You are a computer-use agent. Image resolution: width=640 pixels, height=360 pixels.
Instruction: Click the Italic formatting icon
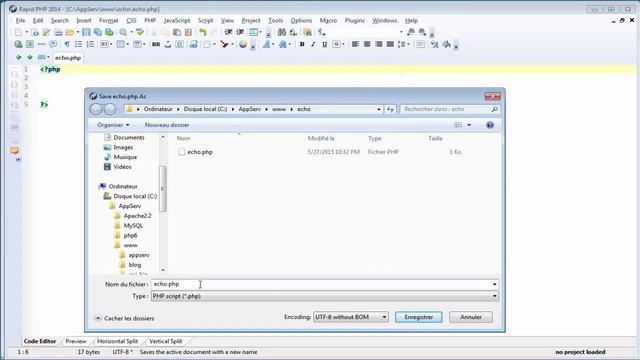(313, 44)
